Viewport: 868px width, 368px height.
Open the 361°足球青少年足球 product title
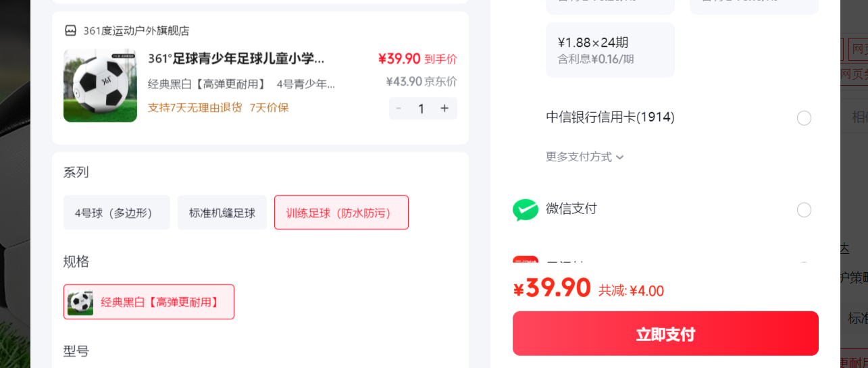tap(236, 59)
